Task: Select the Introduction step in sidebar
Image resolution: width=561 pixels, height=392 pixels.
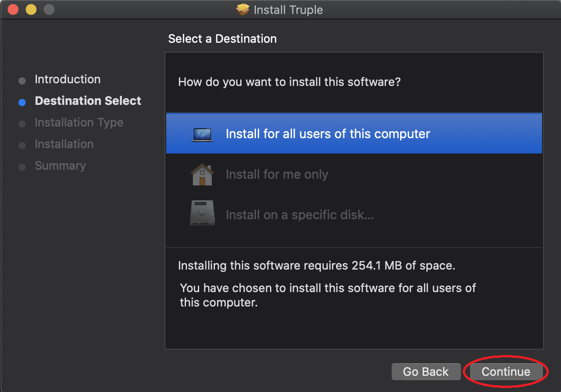Action: (68, 79)
